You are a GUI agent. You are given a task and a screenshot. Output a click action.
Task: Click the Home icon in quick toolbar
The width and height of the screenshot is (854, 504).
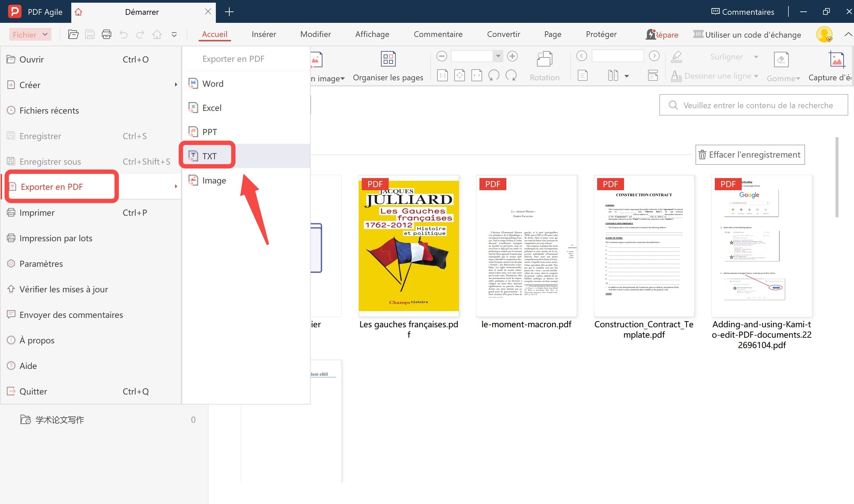157,34
